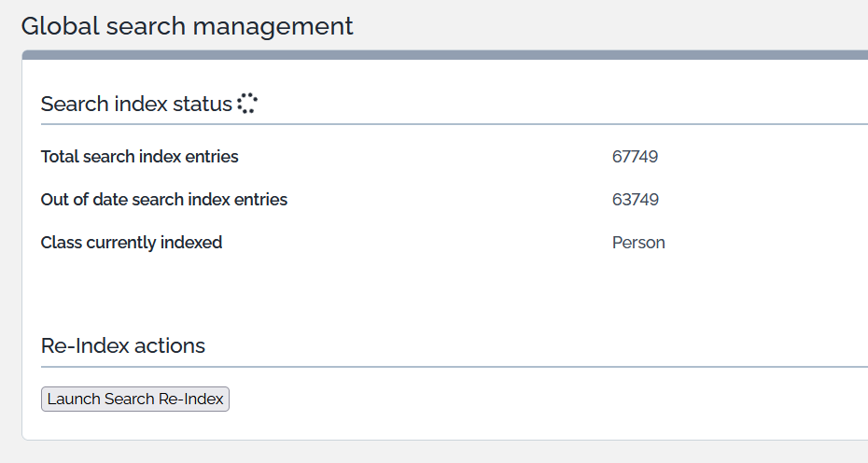Click the total entries value 67749
Image resolution: width=868 pixels, height=463 pixels.
(x=635, y=157)
